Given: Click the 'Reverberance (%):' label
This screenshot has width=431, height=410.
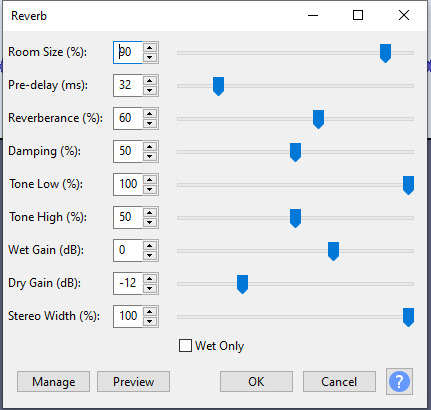Looking at the screenshot, I should point(55,118).
